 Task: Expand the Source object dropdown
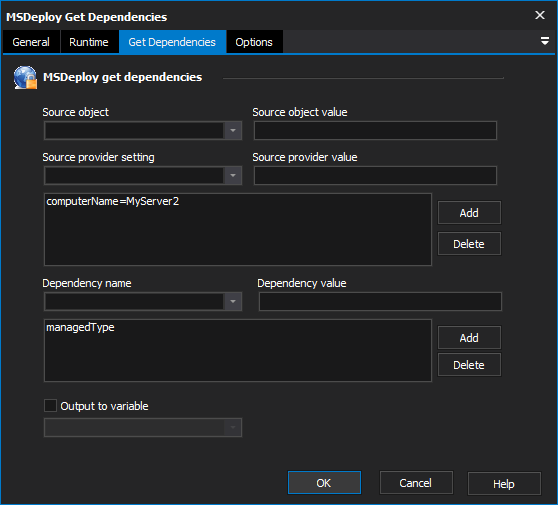click(233, 131)
